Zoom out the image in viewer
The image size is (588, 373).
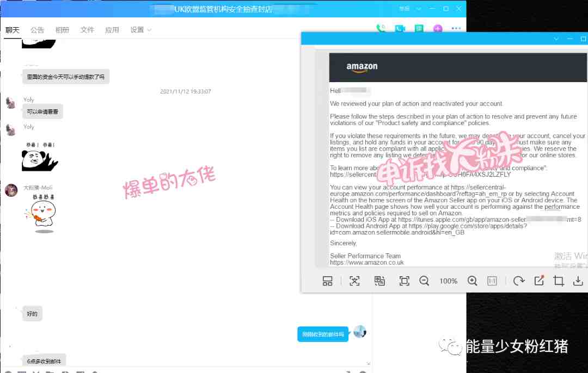click(x=424, y=281)
